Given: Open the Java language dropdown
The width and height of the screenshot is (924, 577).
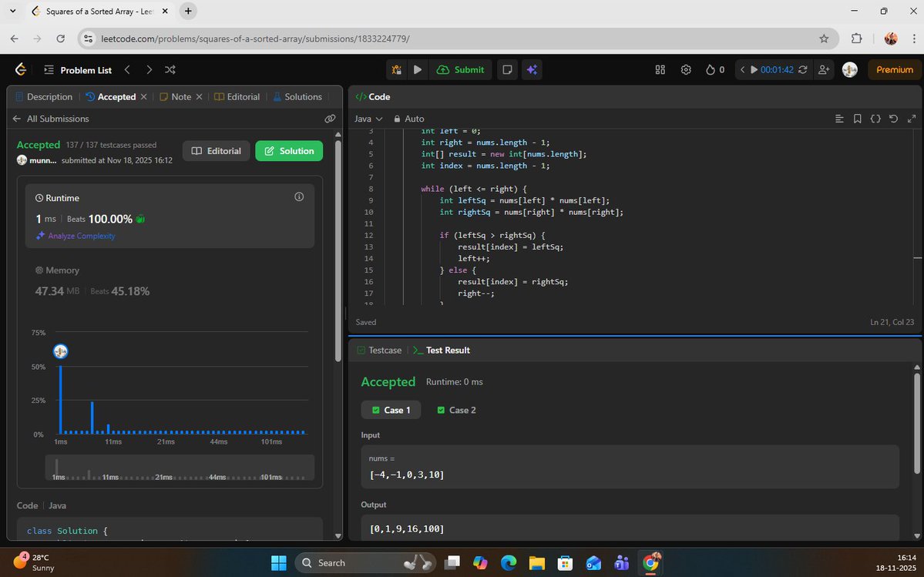Looking at the screenshot, I should click(367, 119).
